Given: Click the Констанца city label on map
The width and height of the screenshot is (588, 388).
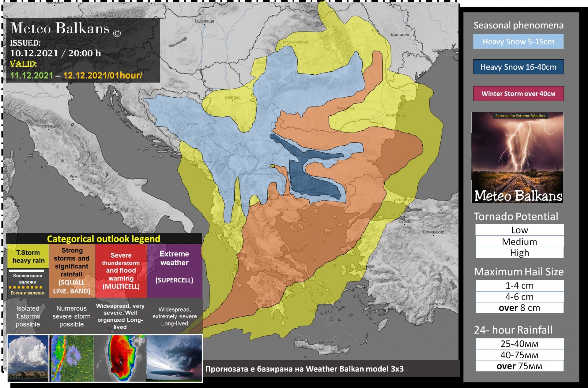Looking at the screenshot, I should point(396,115).
